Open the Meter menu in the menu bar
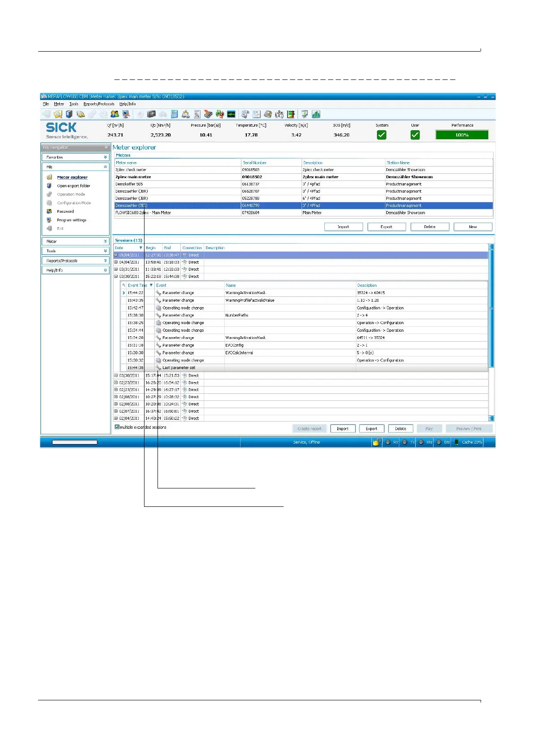The height and width of the screenshot is (756, 534). [59, 104]
